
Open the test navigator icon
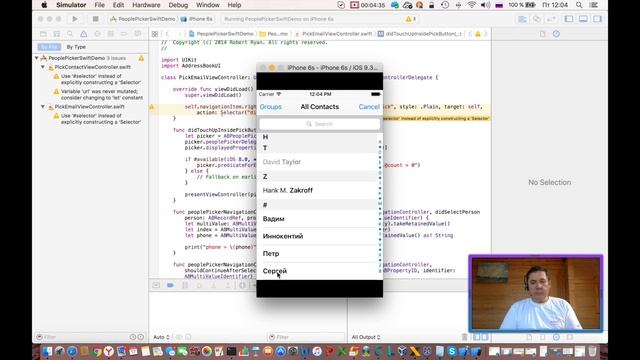(97, 34)
